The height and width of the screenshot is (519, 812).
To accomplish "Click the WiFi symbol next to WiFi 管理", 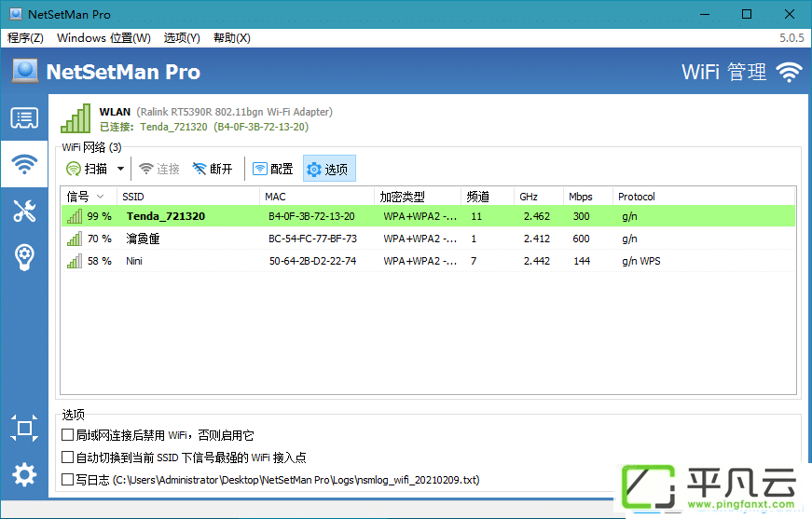I will pos(789,72).
